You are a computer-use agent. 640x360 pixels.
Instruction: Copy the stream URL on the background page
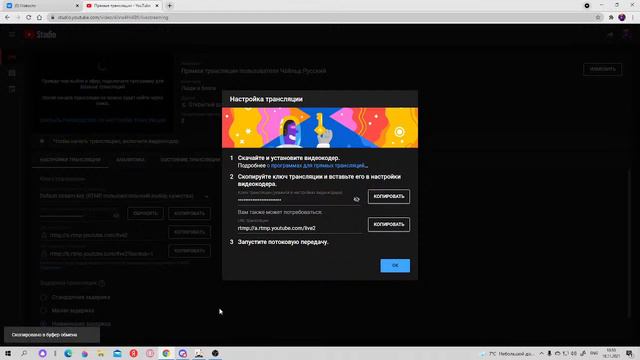189,232
